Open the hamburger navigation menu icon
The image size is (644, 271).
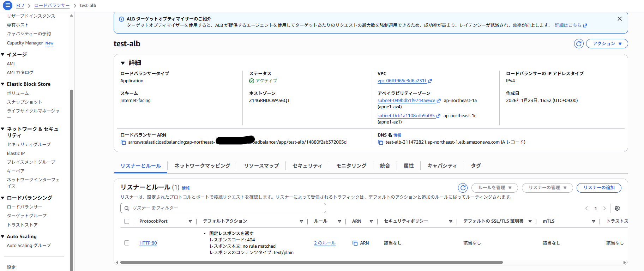(x=7, y=5)
